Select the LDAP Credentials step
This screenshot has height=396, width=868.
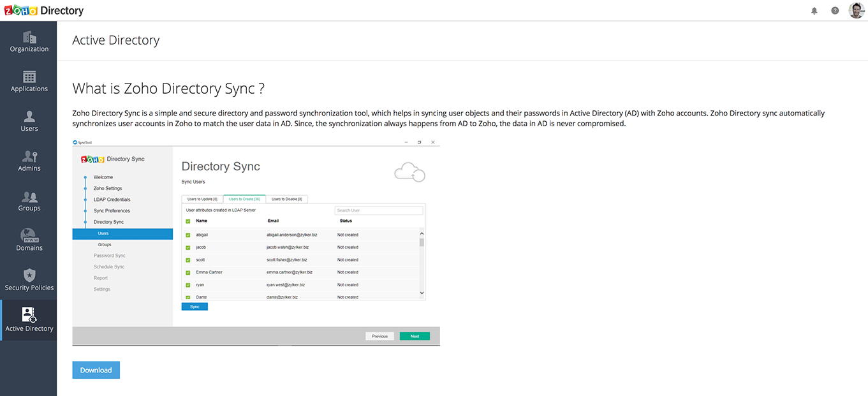click(112, 200)
